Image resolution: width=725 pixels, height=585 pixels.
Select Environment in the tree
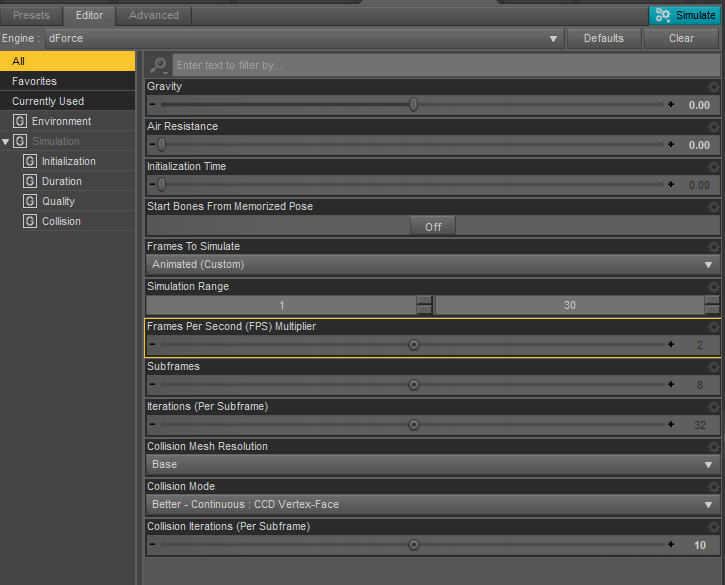tap(61, 121)
